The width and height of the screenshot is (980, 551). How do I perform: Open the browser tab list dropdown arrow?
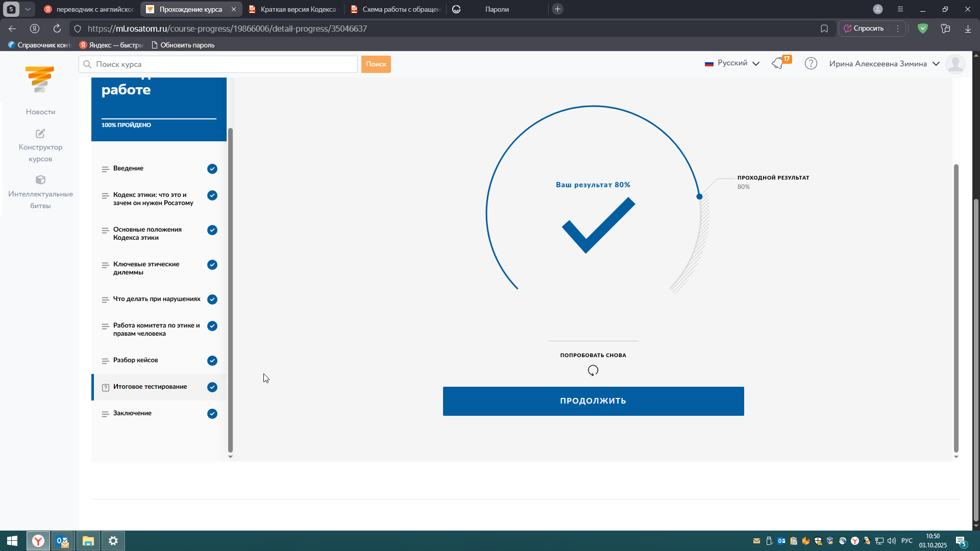click(x=28, y=9)
